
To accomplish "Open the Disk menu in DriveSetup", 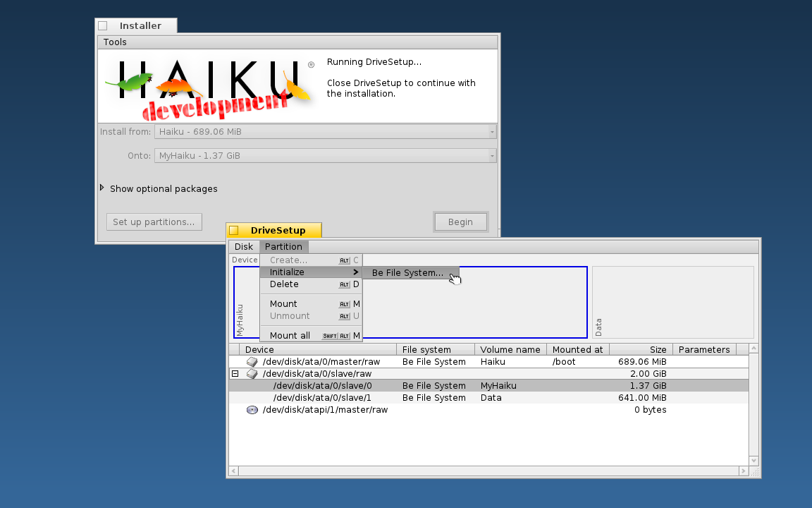I will 243,247.
